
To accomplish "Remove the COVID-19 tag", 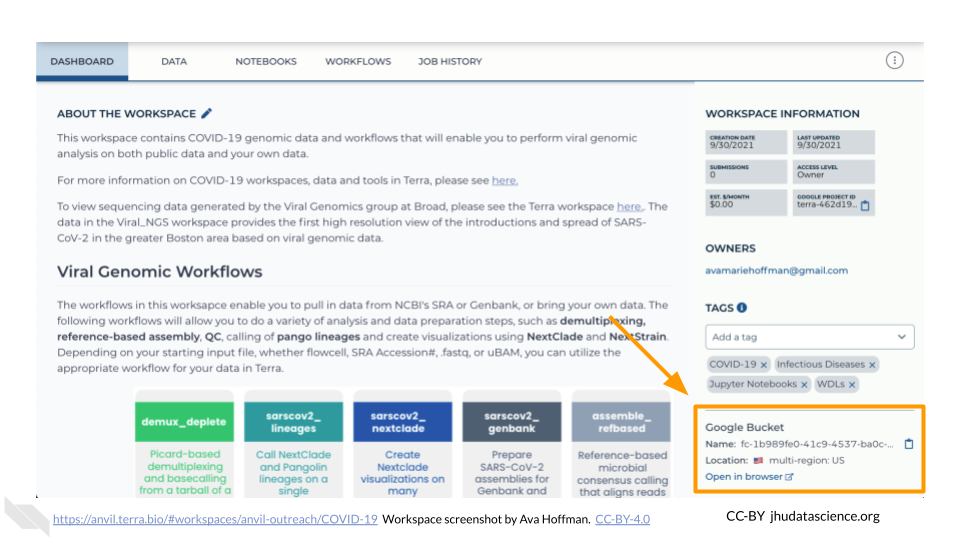I will tap(763, 365).
